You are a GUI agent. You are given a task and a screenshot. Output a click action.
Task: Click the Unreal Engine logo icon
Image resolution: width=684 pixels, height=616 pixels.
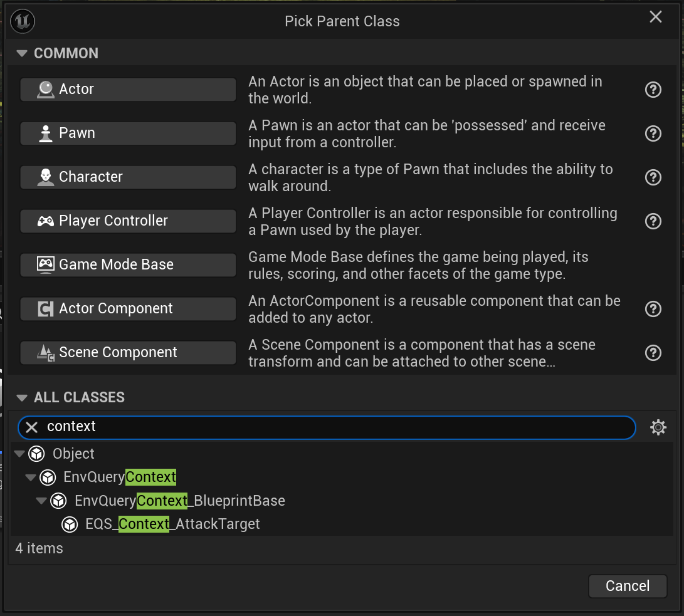click(23, 21)
